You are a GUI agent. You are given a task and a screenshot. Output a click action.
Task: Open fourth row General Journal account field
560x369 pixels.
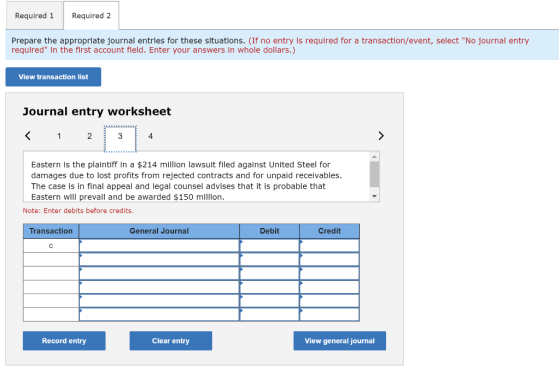coord(159,287)
